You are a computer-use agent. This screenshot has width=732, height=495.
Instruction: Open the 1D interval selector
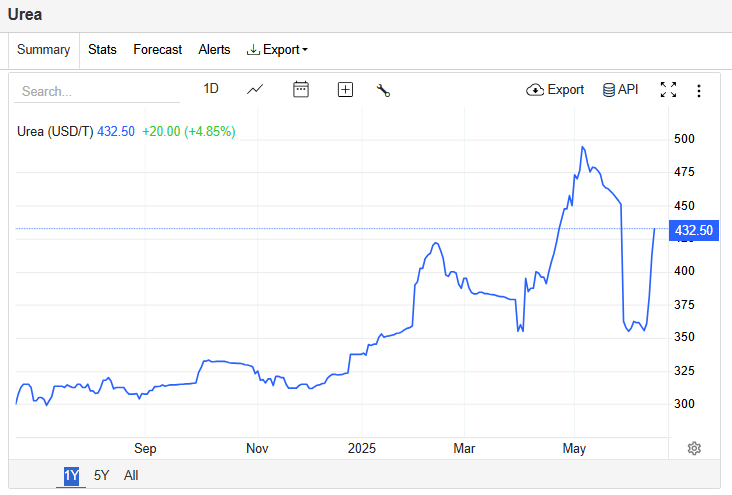pos(211,89)
